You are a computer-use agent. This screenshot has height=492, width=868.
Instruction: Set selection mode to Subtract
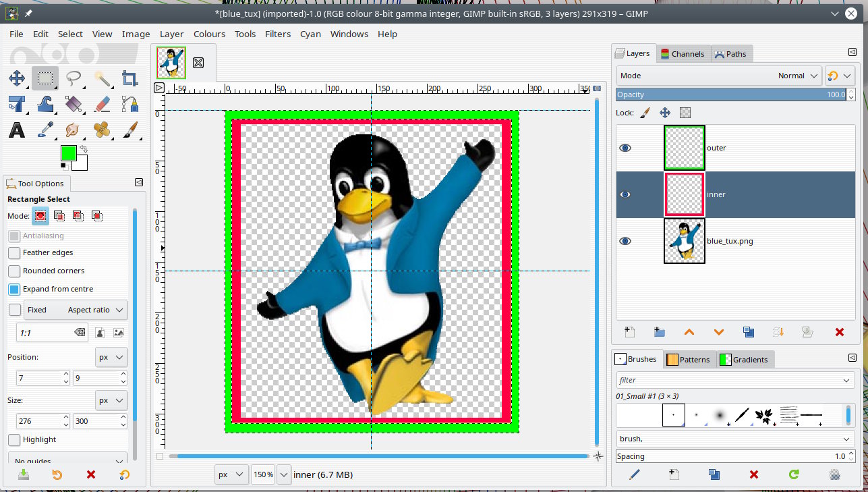(78, 216)
